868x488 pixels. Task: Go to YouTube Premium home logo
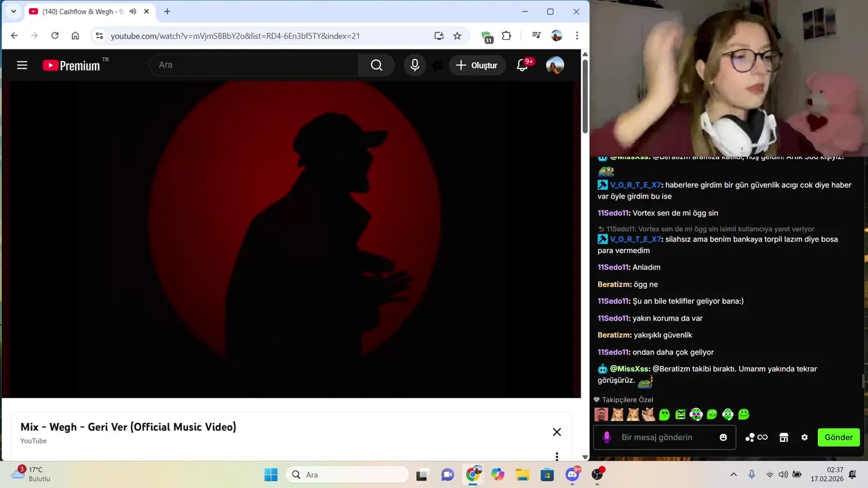71,65
